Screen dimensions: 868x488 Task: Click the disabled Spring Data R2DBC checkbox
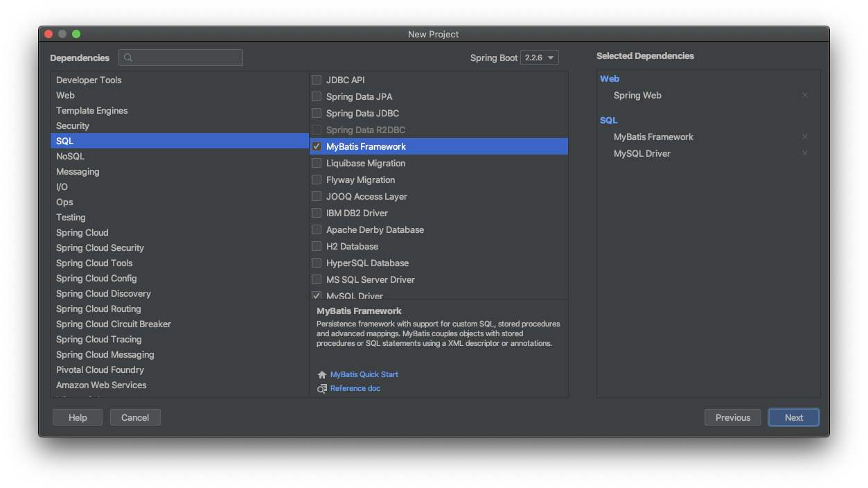point(317,130)
